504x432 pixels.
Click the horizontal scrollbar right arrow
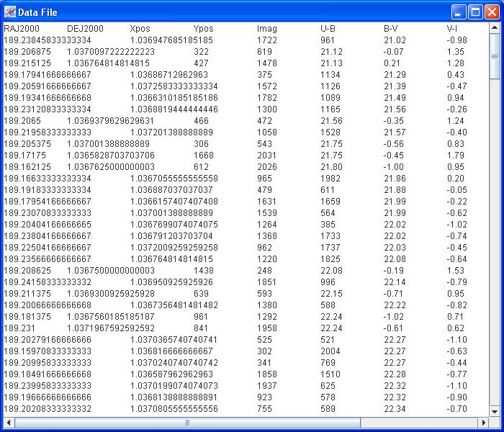click(x=483, y=423)
